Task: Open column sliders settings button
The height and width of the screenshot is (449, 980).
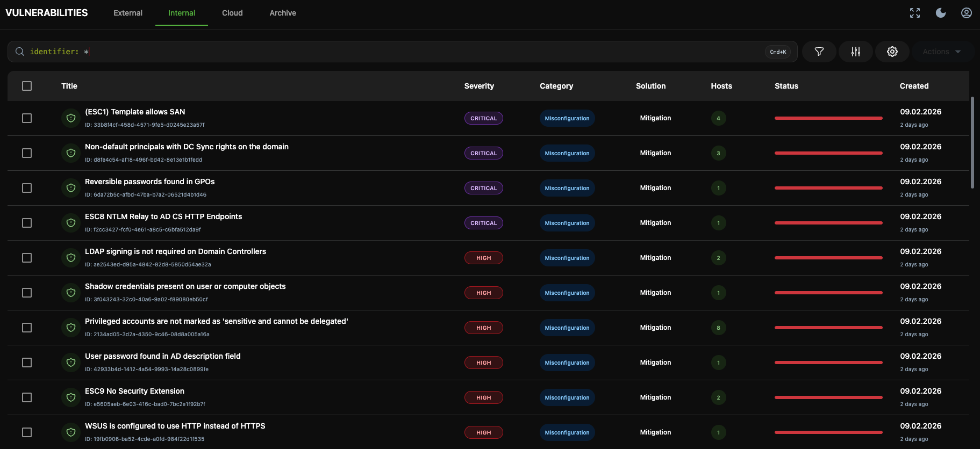Action: point(856,52)
